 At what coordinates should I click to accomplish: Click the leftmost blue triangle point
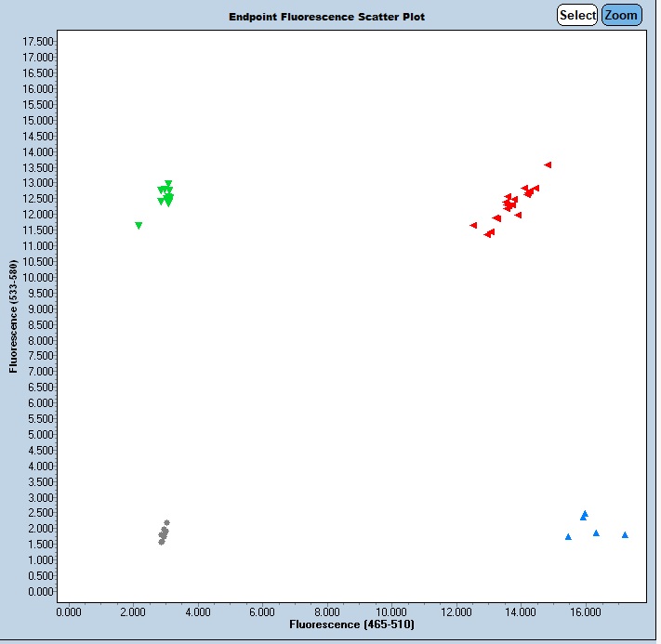(x=568, y=536)
